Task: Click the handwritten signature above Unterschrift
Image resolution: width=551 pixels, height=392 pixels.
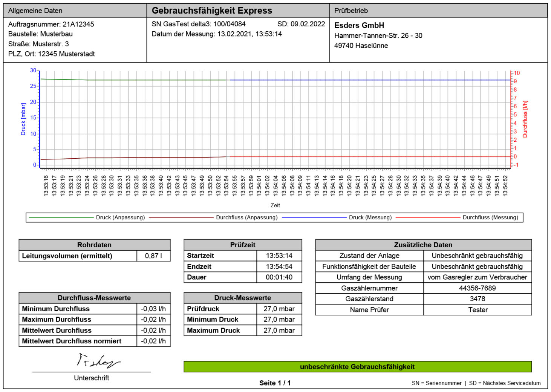Action: pyautogui.click(x=97, y=361)
